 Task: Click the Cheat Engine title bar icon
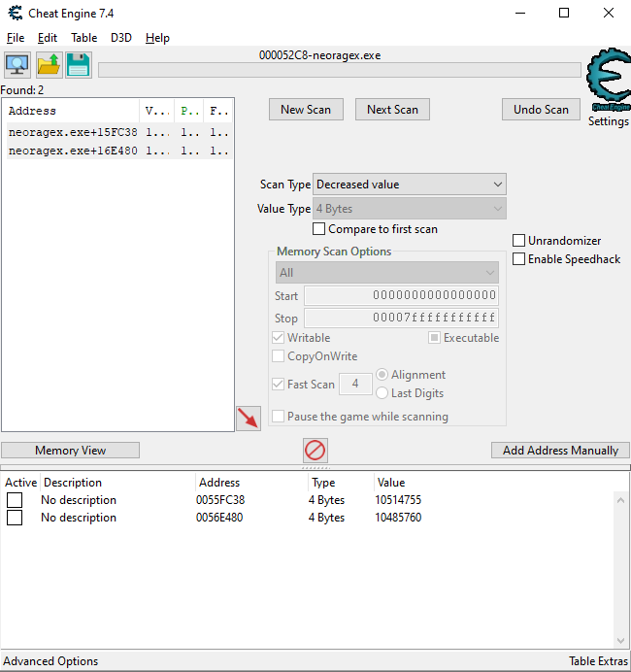click(x=16, y=14)
